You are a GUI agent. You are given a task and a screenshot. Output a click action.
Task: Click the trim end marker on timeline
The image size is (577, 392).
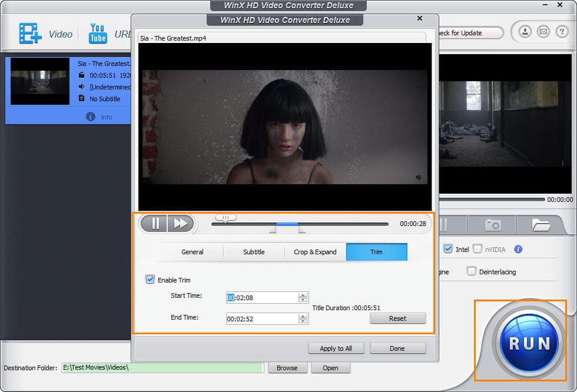301,230
